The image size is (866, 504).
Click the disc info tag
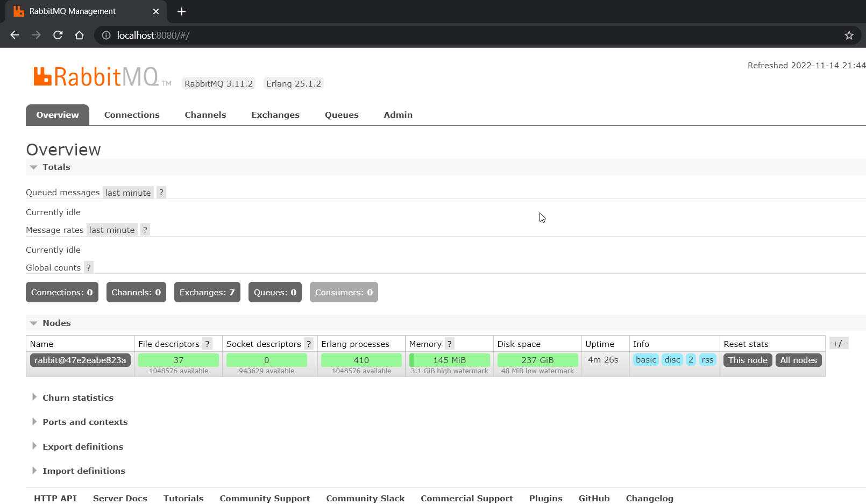click(672, 360)
